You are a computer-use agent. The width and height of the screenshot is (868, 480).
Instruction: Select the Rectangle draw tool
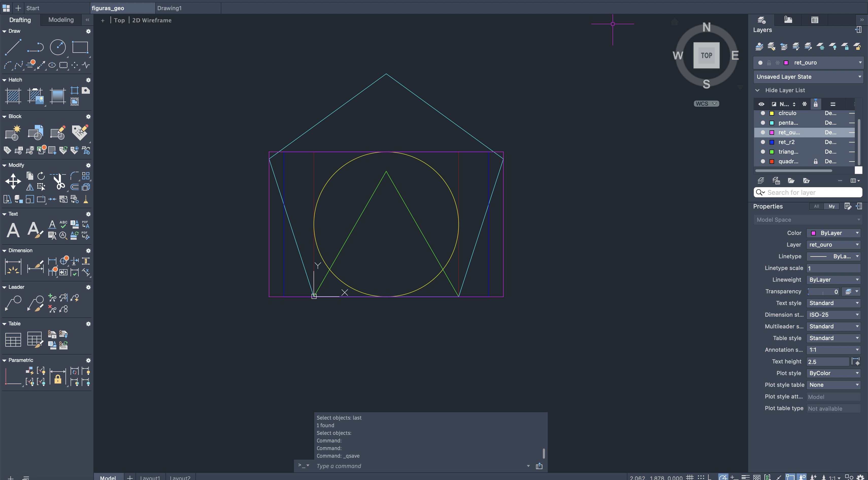80,47
